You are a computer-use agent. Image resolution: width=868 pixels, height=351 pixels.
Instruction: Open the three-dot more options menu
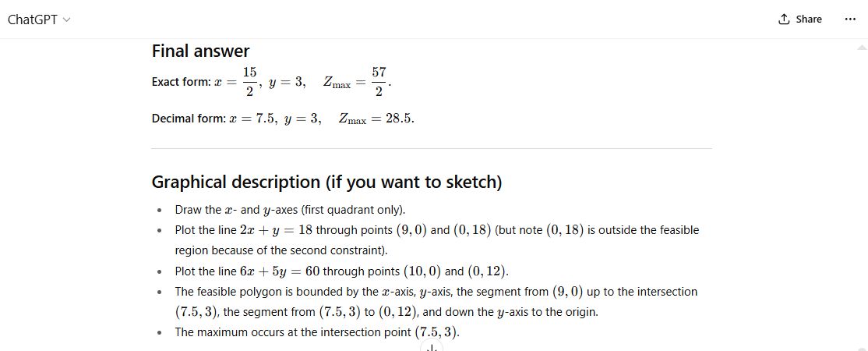[849, 19]
